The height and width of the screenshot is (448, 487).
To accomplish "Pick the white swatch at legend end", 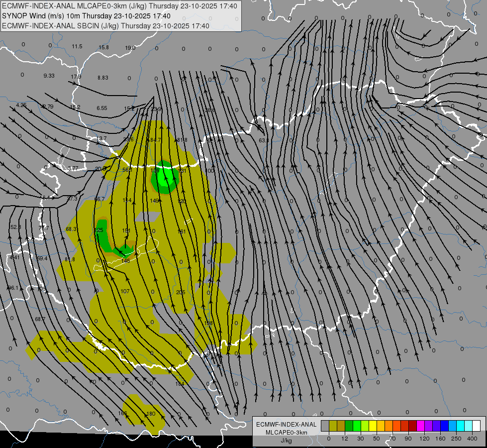I will 477,426.
